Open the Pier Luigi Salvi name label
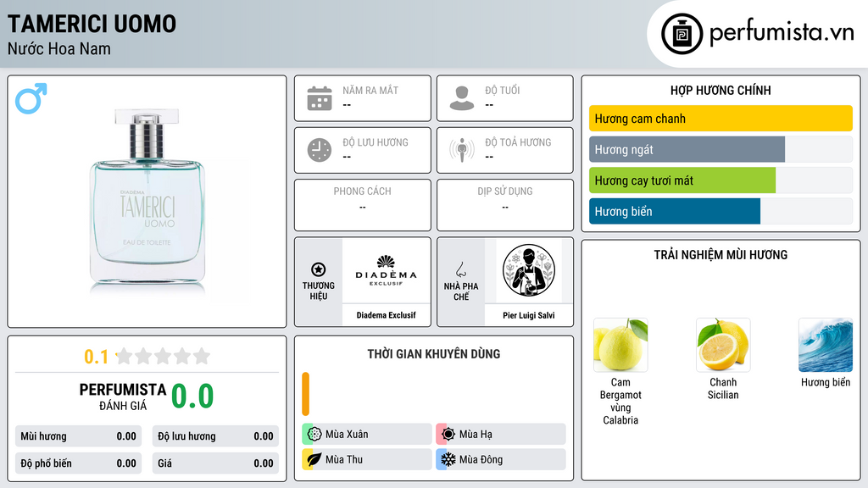This screenshot has height=488, width=868. 529,315
